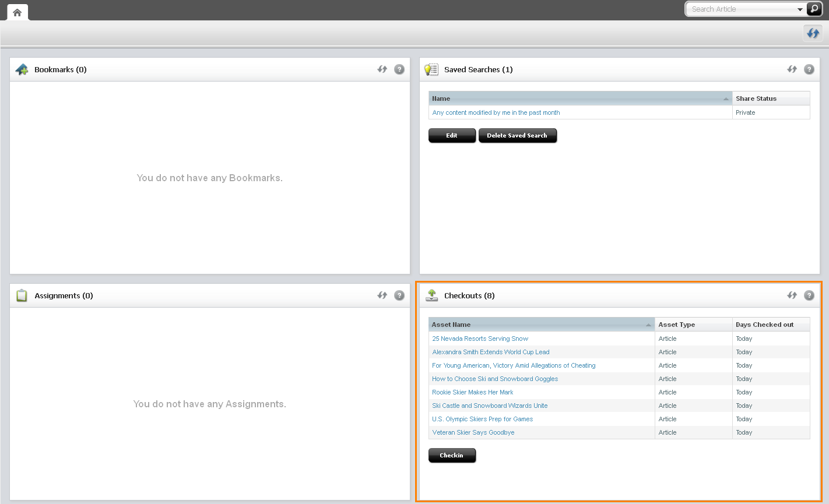Select 'Private' share status cell
Viewport: 829px width, 504px height.
pos(771,112)
